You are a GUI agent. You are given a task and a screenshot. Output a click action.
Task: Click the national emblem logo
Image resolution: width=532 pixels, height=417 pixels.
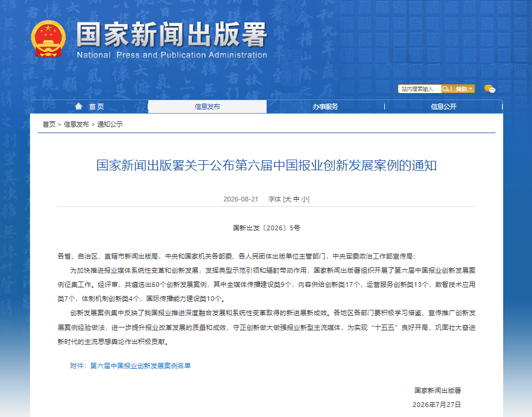[48, 39]
